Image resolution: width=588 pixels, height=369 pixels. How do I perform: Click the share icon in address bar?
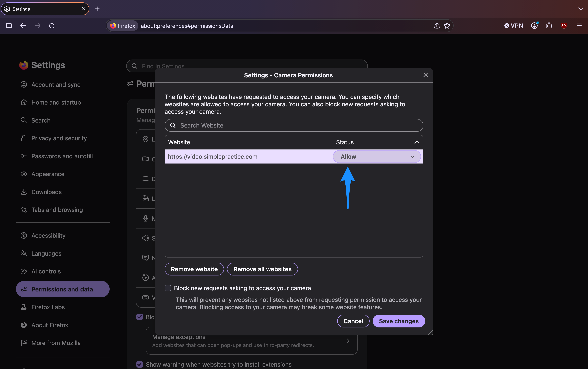coord(437,26)
